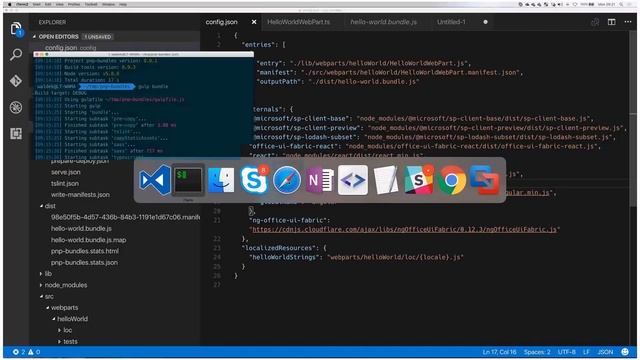Change line ending via LF entry
The height and width of the screenshot is (360, 640).
(587, 352)
